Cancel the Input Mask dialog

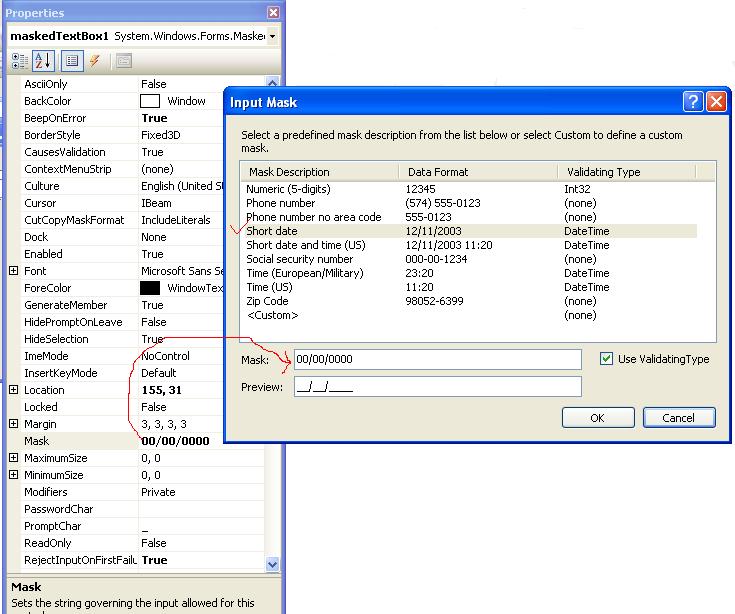679,418
